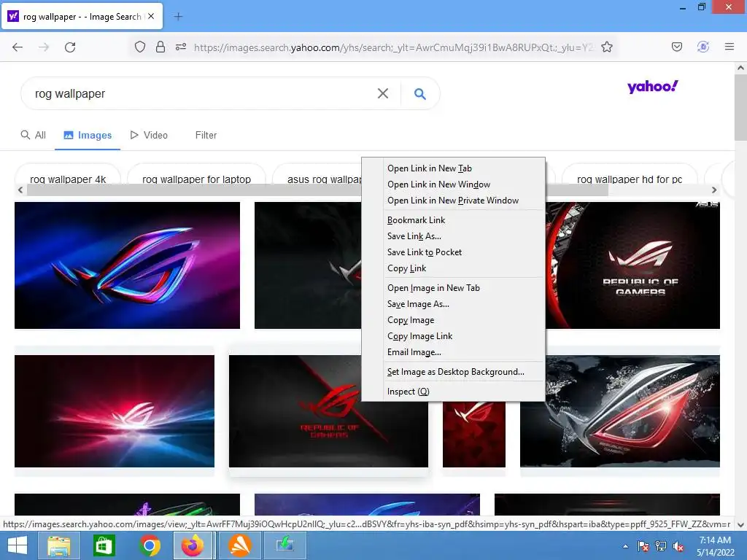Choose Open Link in New Private Window
The width and height of the screenshot is (747, 560).
pos(453,201)
